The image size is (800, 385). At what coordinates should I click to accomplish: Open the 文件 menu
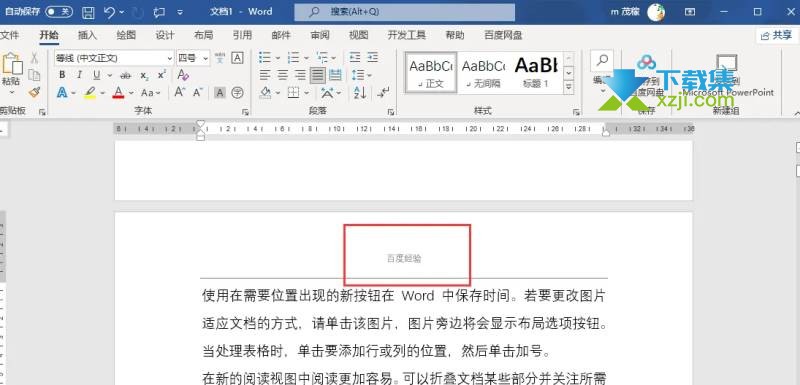click(9, 35)
